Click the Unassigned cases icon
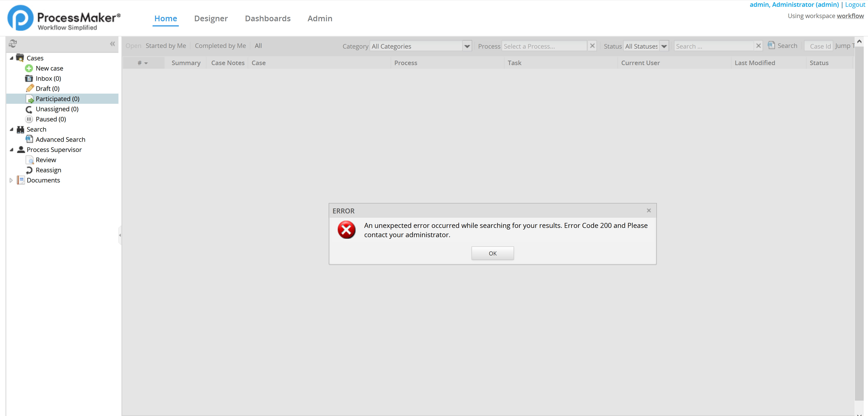The image size is (868, 416). (x=29, y=109)
